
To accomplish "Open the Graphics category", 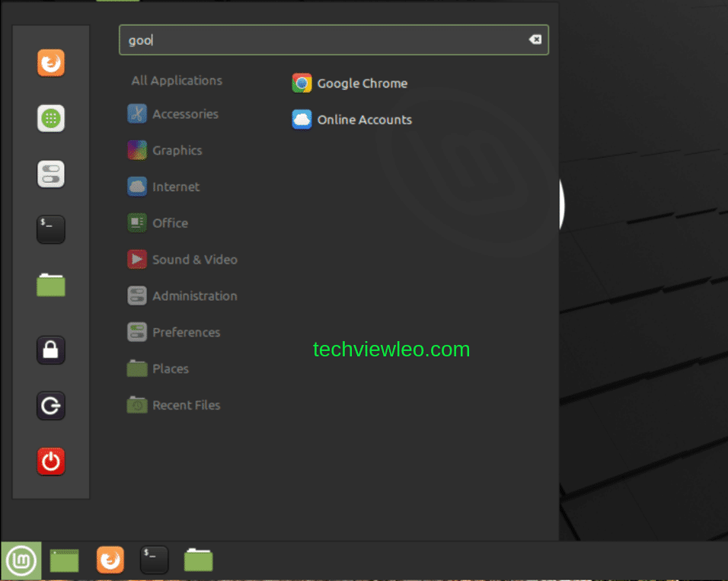I will tap(177, 150).
